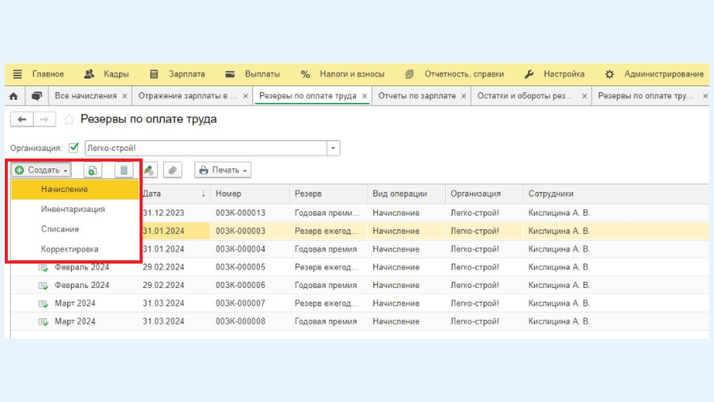The height and width of the screenshot is (402, 714).
Task: Add this page to favorites star
Action: coord(69,120)
